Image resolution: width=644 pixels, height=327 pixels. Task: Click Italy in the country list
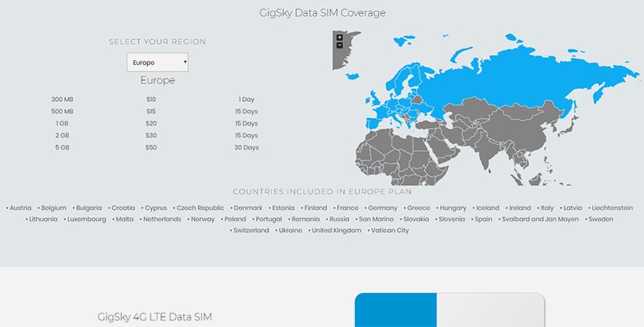tap(547, 208)
